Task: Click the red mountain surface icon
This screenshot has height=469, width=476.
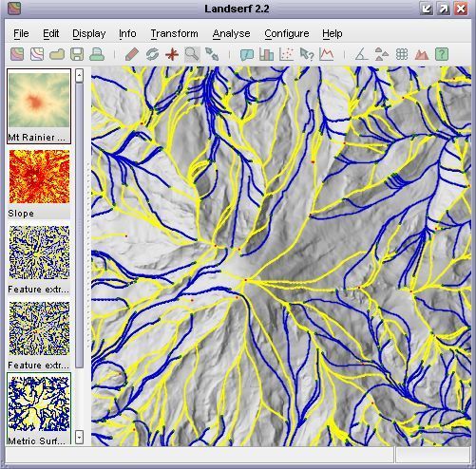Action: click(x=422, y=54)
